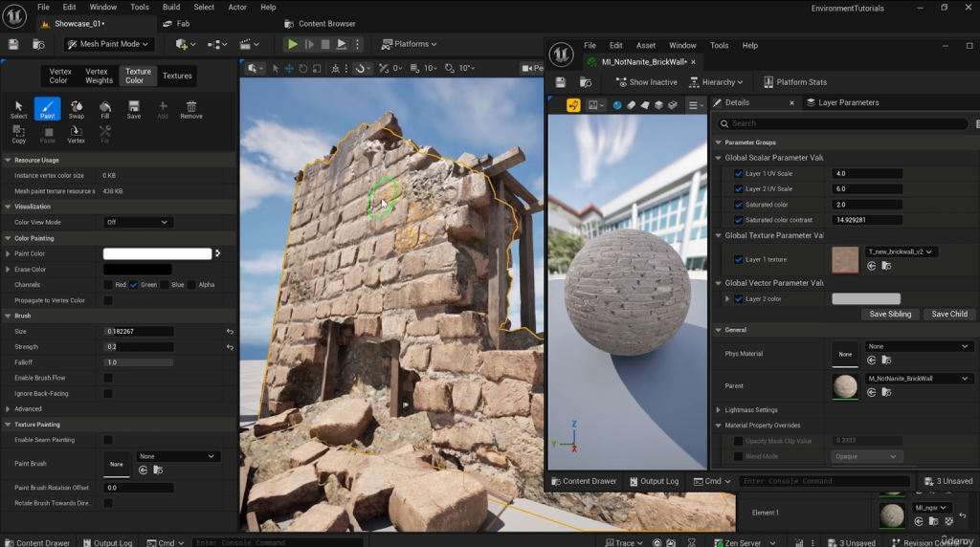Click the white Paint Color swatch

point(157,254)
